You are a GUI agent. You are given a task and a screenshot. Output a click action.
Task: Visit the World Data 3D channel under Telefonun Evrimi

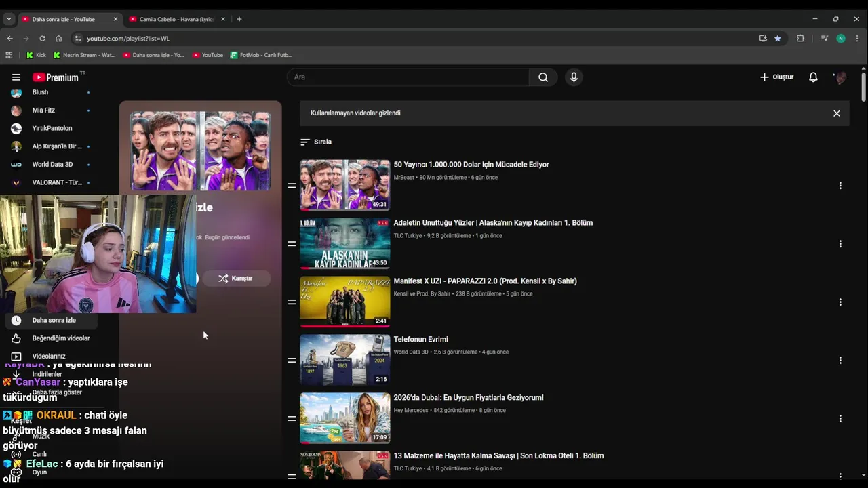(411, 352)
